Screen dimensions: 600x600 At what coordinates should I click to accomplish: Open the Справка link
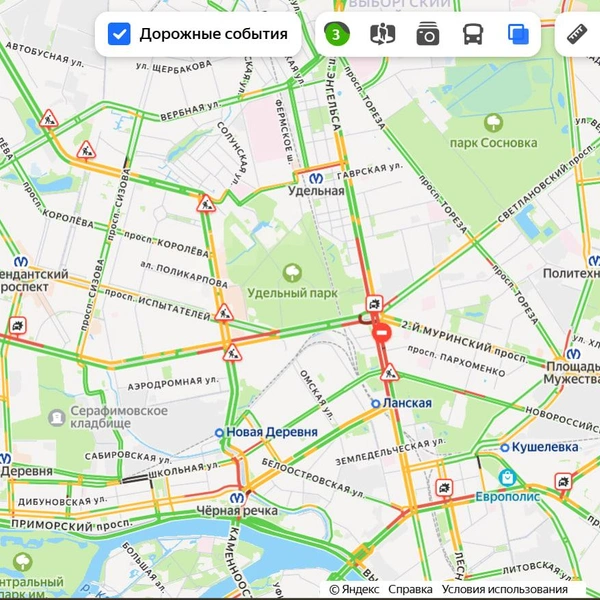pos(410,590)
